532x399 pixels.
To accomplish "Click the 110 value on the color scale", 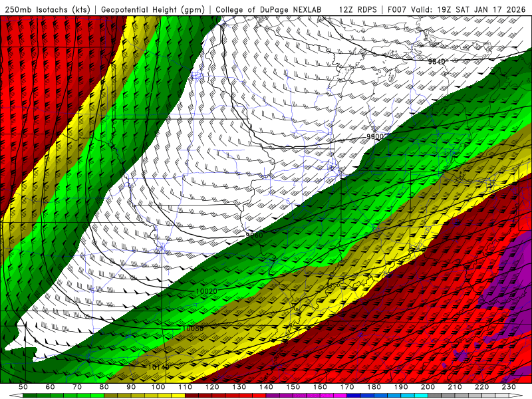I will pyautogui.click(x=185, y=387).
